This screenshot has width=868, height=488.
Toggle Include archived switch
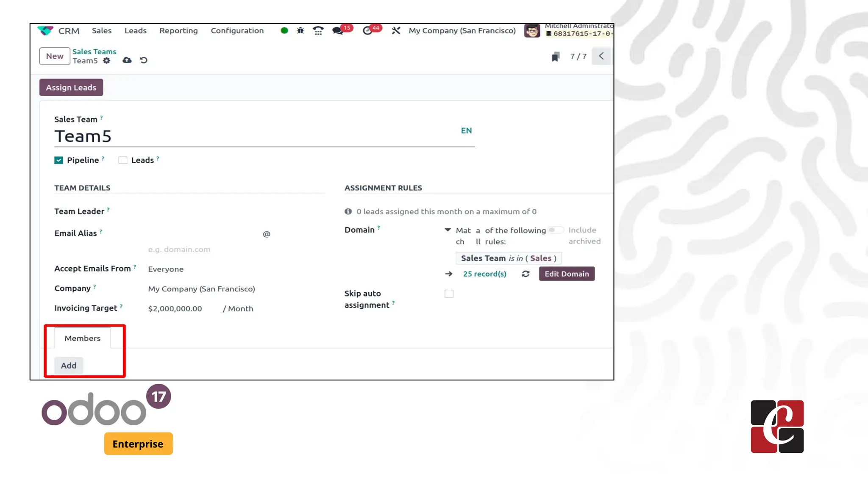click(x=556, y=230)
